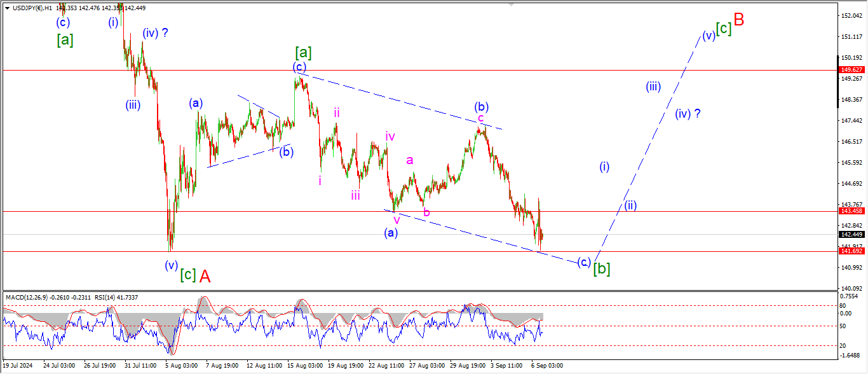868x374 pixels.
Task: Click the red 141.692 price level tag
Action: pyautogui.click(x=851, y=251)
